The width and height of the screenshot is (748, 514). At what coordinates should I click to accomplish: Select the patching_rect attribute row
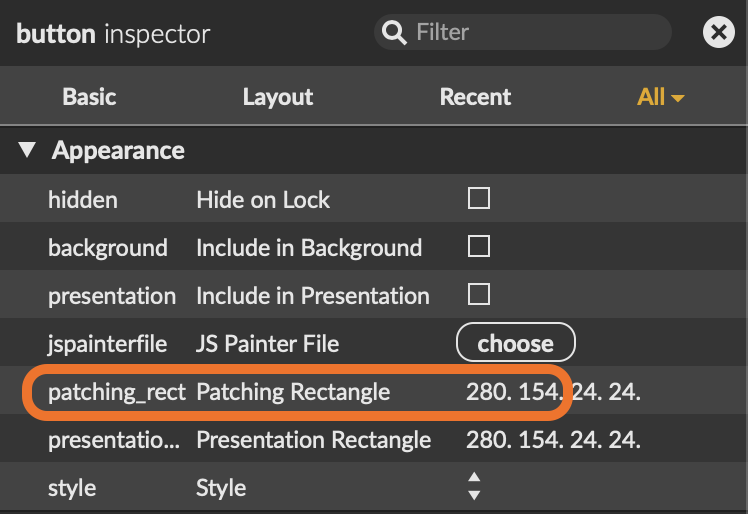pos(116,392)
